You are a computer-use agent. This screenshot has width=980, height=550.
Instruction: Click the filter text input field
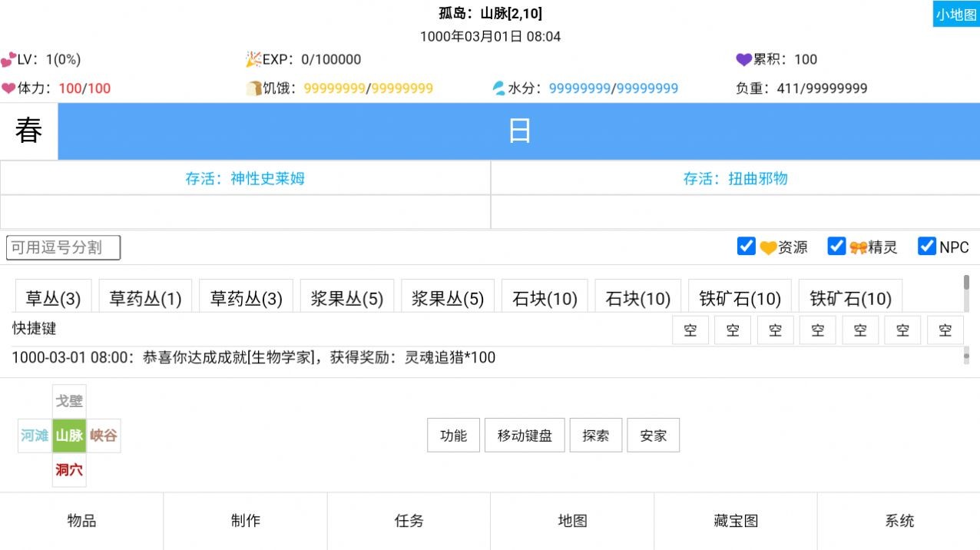tap(64, 247)
